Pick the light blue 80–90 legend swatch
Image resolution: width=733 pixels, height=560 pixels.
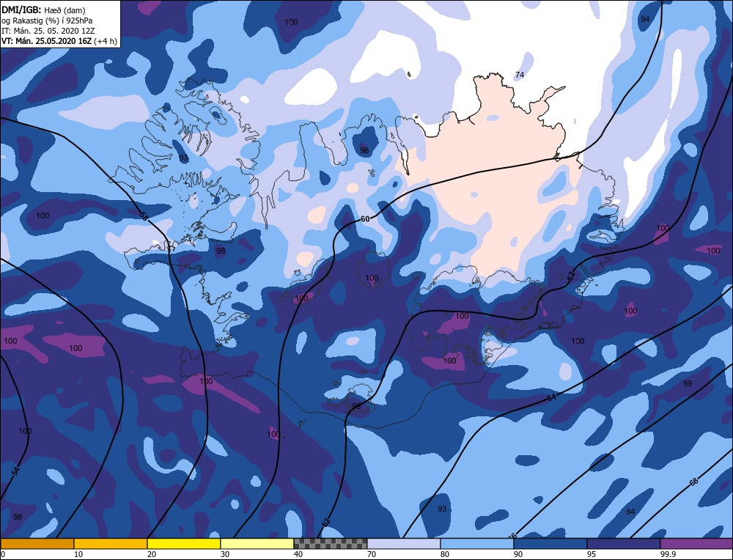click(477, 543)
